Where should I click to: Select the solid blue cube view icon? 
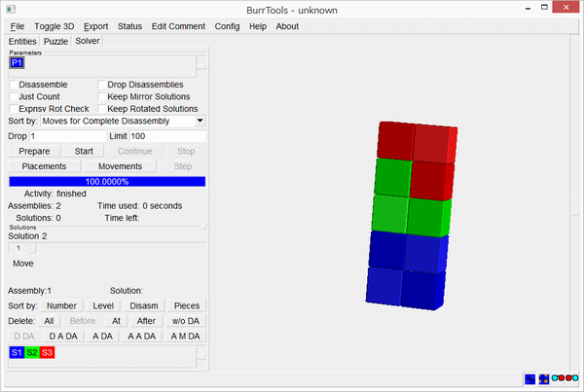[529, 379]
